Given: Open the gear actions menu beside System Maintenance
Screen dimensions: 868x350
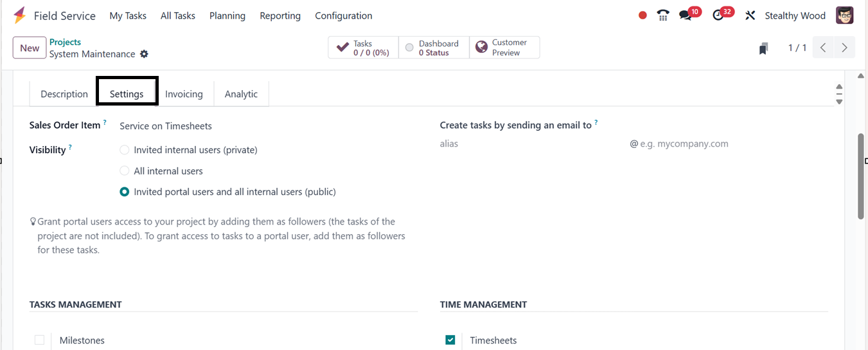Looking at the screenshot, I should click(x=144, y=54).
